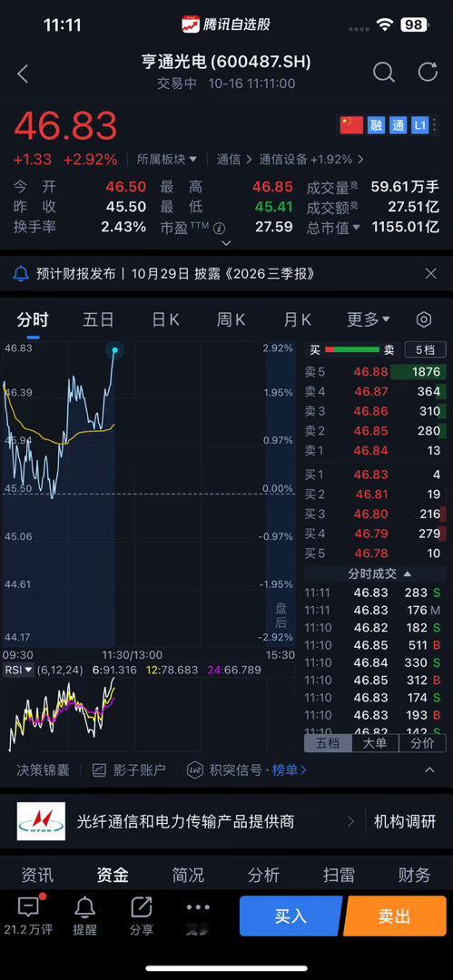Select the 卖5 46.88 ask row
Screen dimensions: 453x980
(x=375, y=372)
